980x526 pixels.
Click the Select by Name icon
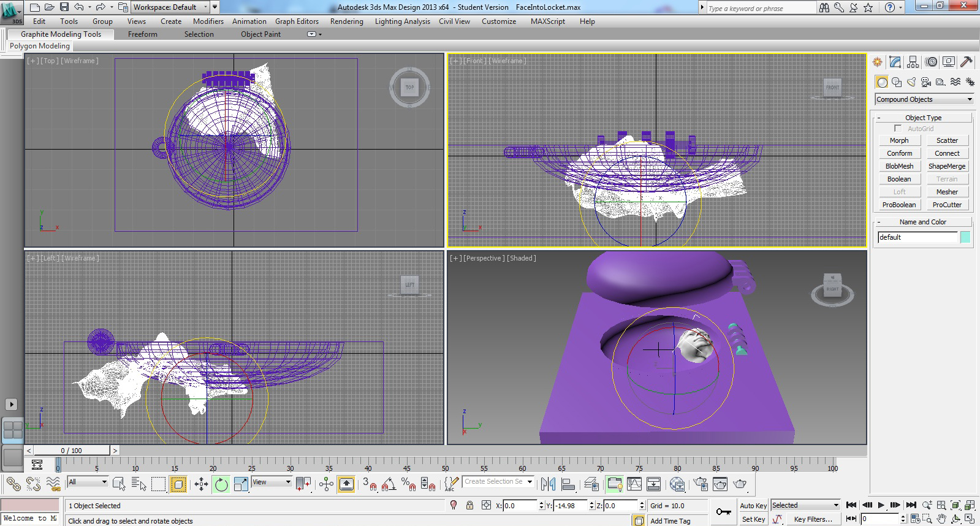pyautogui.click(x=139, y=484)
